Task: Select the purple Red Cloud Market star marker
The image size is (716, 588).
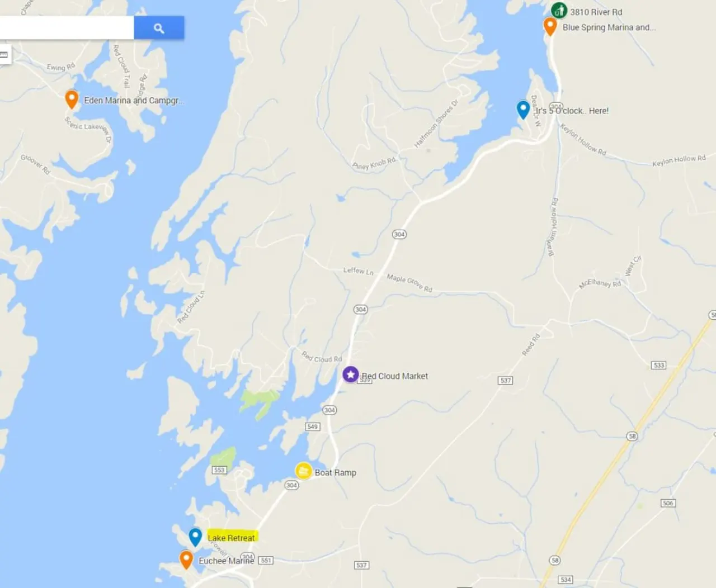Action: click(351, 374)
